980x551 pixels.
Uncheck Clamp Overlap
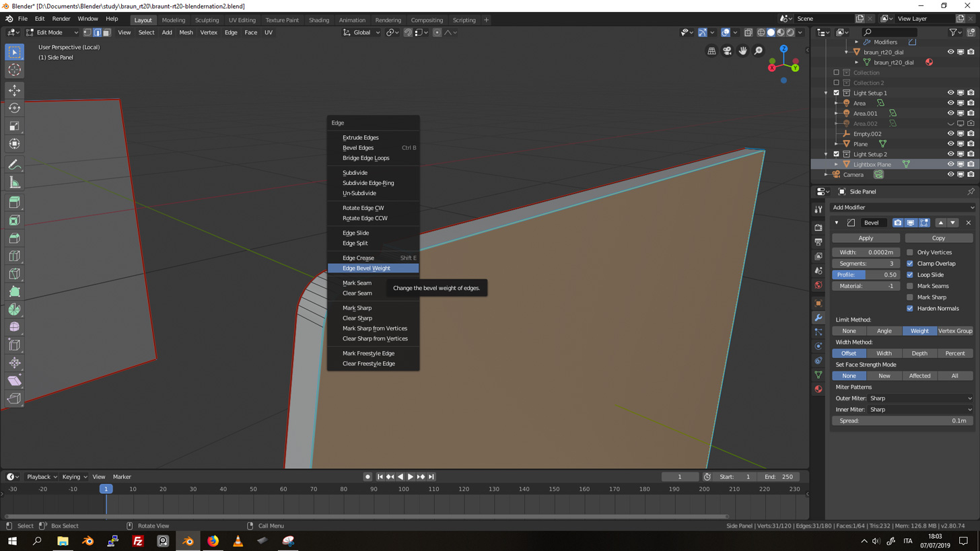910,264
